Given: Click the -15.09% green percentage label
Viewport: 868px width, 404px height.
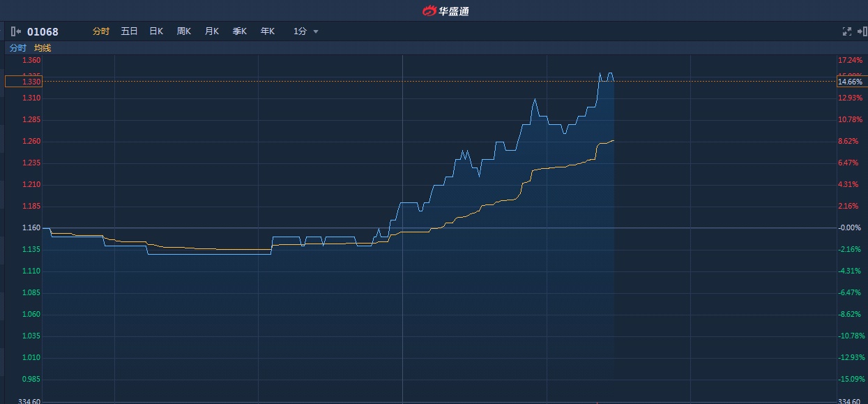Looking at the screenshot, I should [x=851, y=380].
